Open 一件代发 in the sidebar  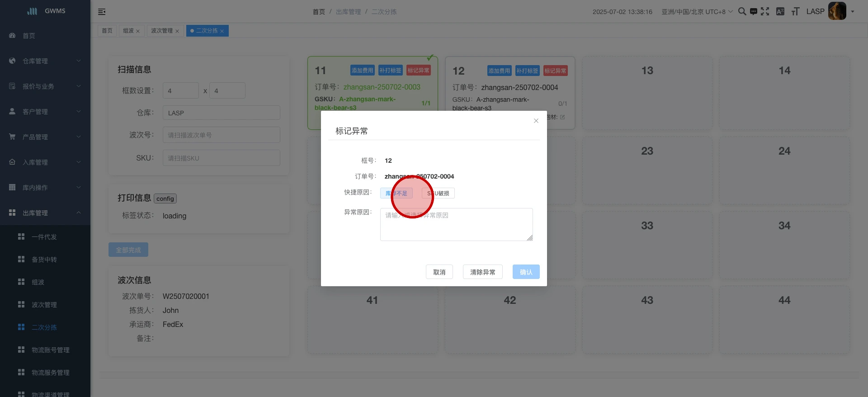pyautogui.click(x=44, y=237)
